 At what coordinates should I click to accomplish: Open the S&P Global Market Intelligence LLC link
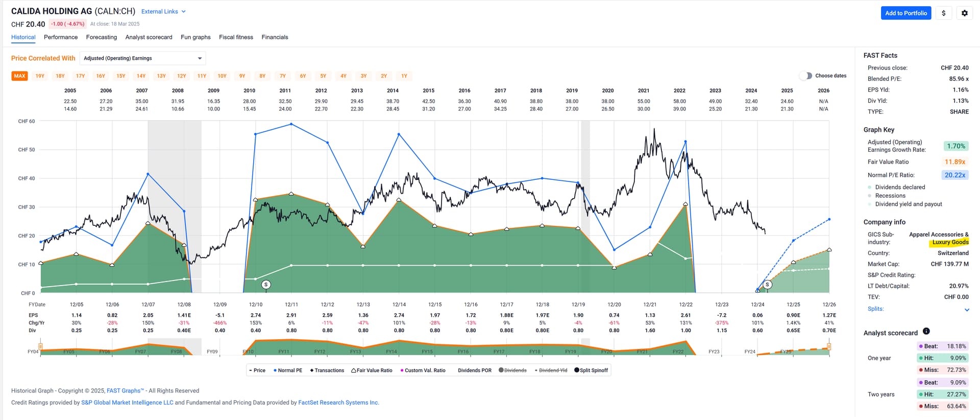coord(127,403)
